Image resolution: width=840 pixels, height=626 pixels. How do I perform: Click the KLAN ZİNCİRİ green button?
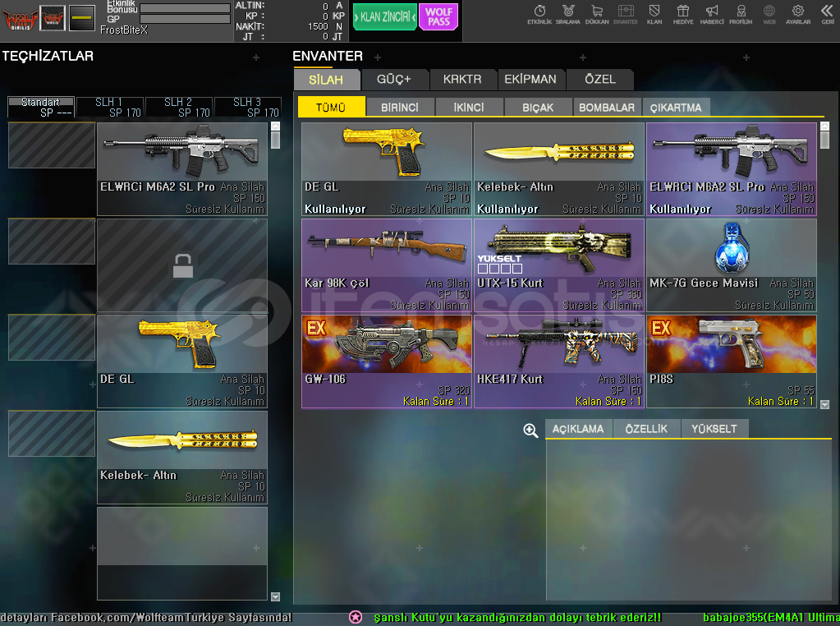pos(385,16)
